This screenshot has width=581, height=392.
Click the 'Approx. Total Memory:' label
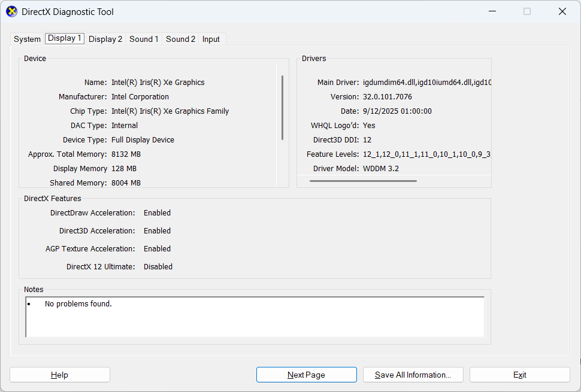pyautogui.click(x=68, y=154)
